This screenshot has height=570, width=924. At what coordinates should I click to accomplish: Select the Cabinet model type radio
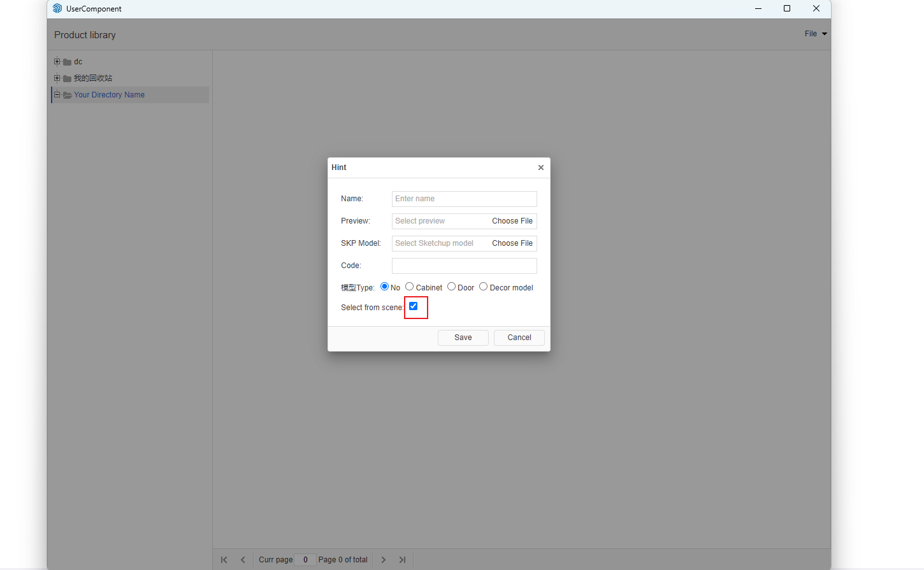[410, 287]
